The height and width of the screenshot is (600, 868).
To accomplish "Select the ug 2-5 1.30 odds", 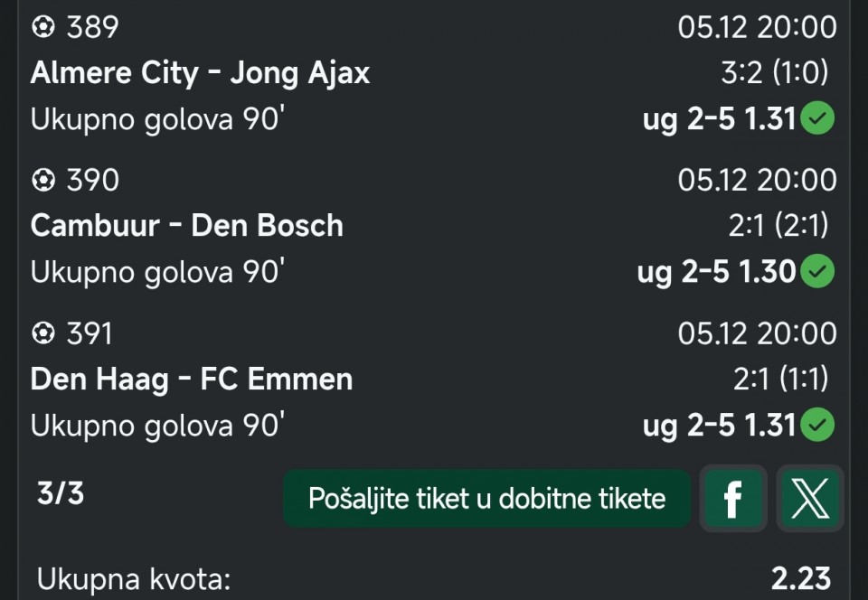I will (x=716, y=271).
